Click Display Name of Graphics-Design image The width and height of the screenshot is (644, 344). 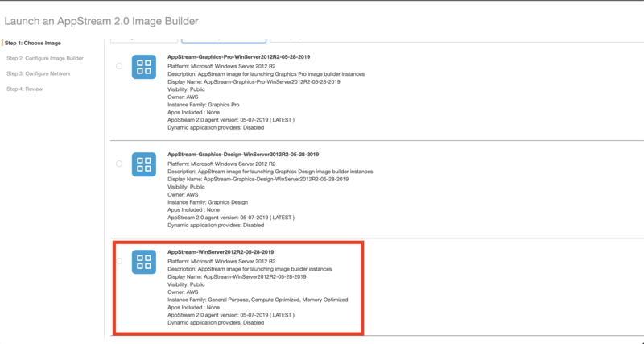[258, 179]
